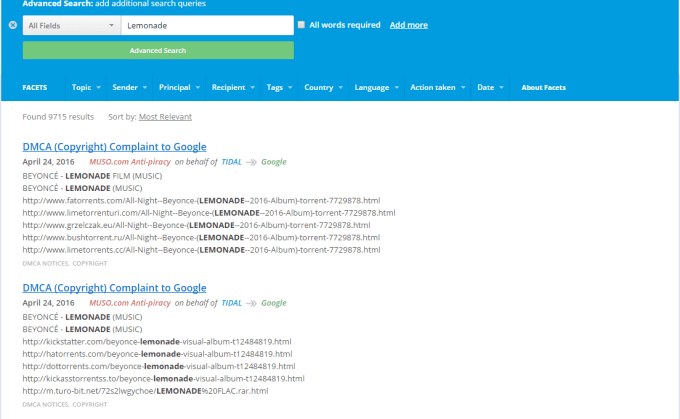The height and width of the screenshot is (419, 680).
Task: Open the About Facets item
Action: click(543, 87)
